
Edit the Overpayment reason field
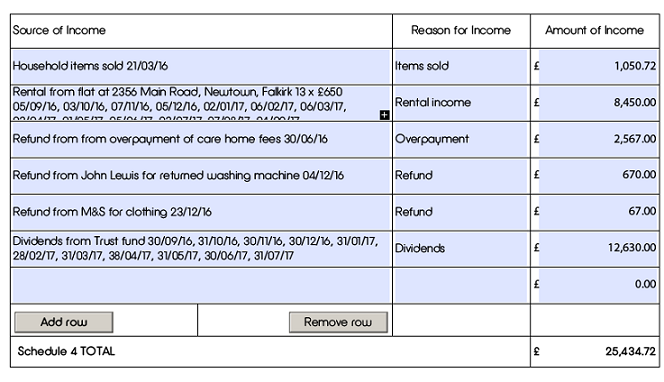(461, 140)
